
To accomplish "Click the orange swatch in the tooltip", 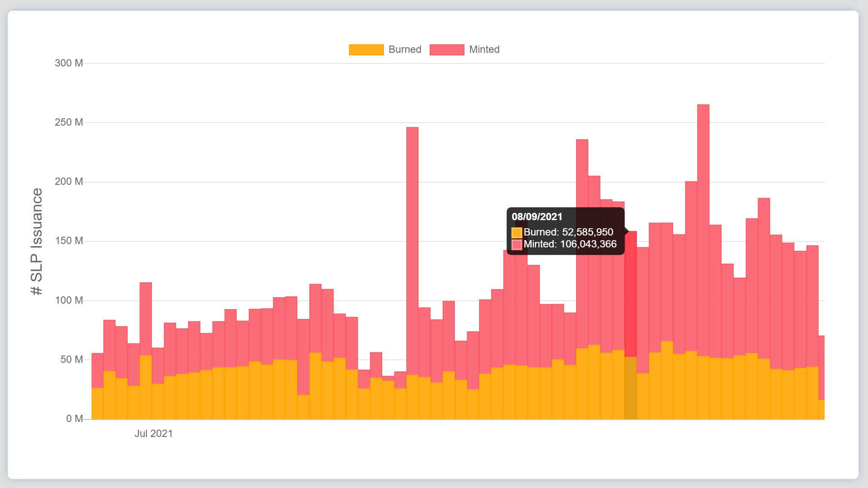I will point(517,233).
